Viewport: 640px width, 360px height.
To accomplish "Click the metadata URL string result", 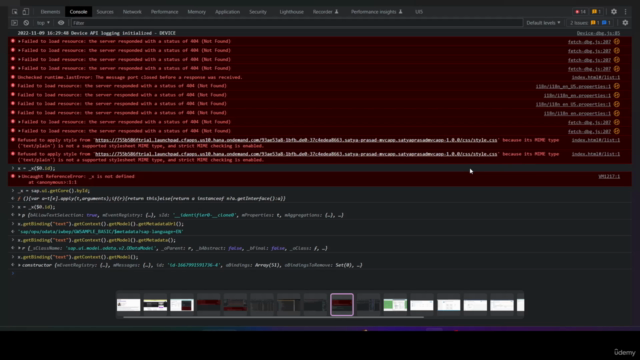I will click(x=100, y=231).
